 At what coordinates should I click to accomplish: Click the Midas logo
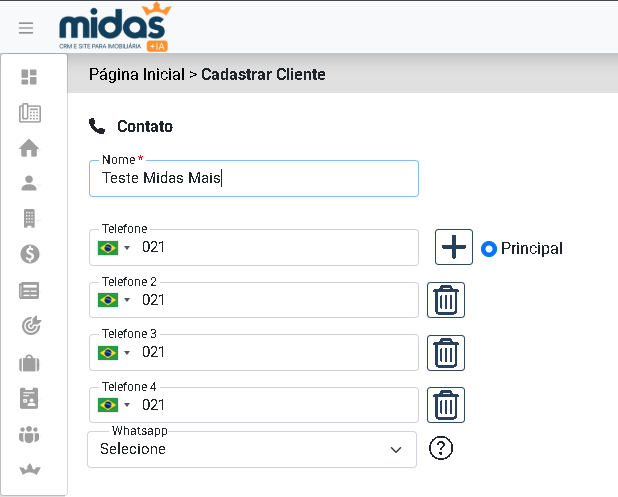(114, 27)
